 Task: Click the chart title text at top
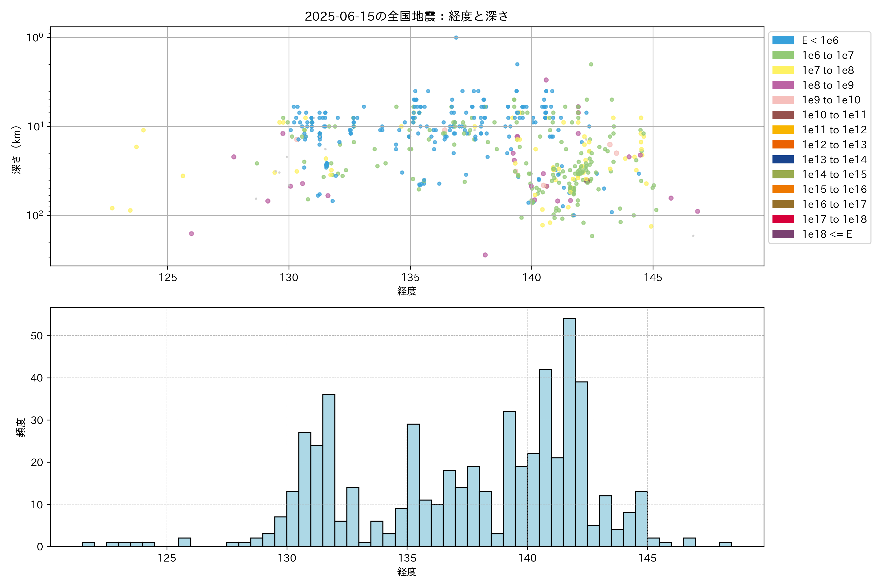click(x=406, y=16)
